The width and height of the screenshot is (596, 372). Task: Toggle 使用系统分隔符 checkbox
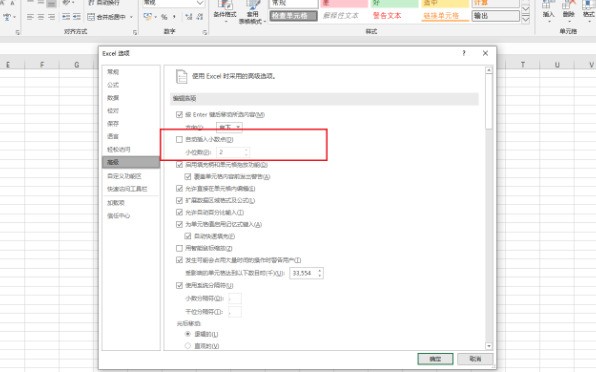(179, 285)
